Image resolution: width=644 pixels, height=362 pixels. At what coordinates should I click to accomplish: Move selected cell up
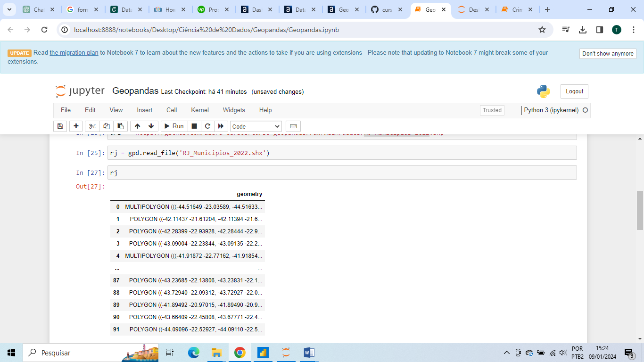coord(137,126)
